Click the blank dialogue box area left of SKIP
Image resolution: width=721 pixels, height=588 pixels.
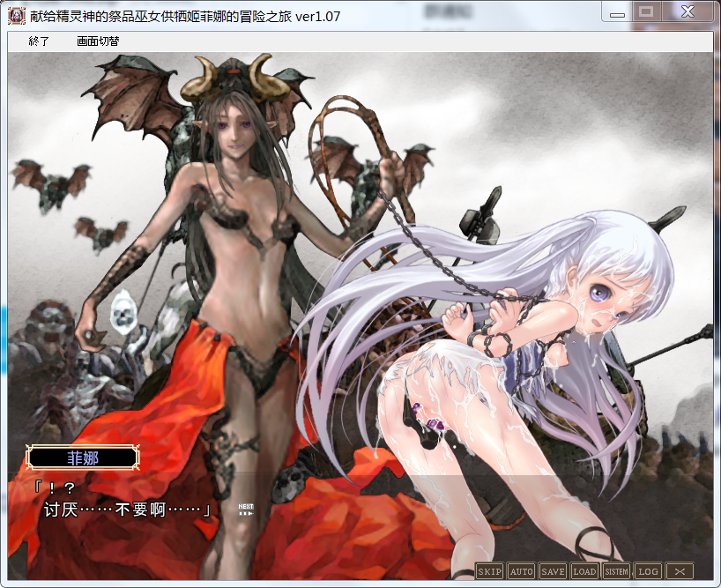point(353,547)
